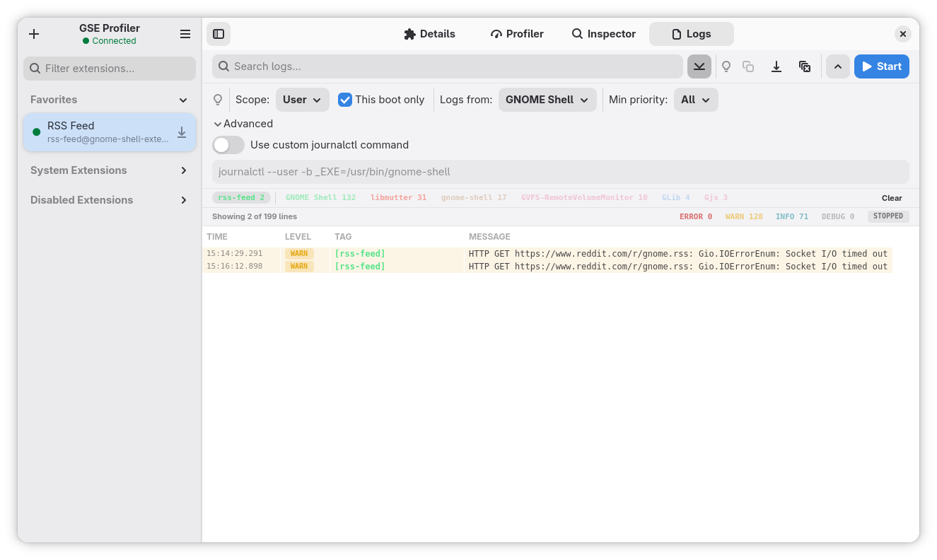Toggle GVFS-RemoteVolumeMonitor tag filter

tap(584, 198)
